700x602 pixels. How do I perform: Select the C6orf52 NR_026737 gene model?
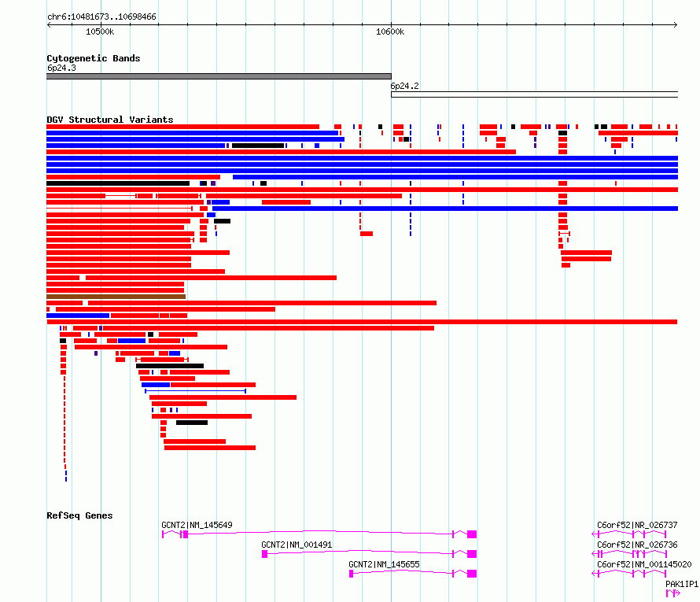(629, 534)
